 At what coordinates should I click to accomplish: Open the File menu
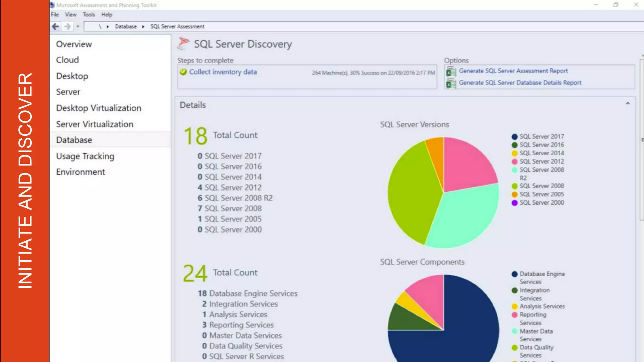pyautogui.click(x=55, y=14)
